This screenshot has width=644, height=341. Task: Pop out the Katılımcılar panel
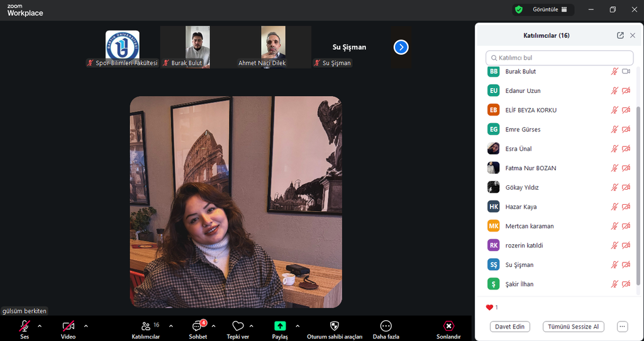click(x=620, y=36)
